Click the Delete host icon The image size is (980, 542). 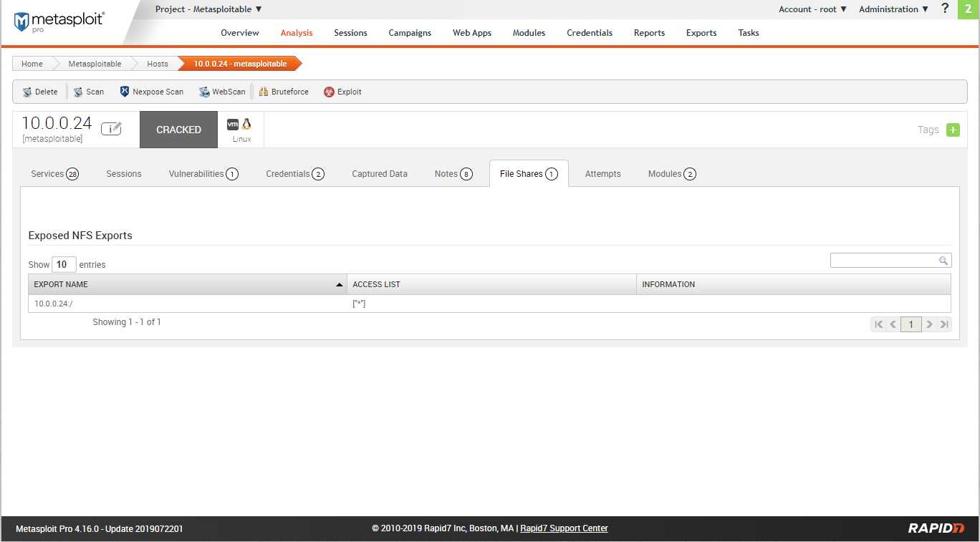pyautogui.click(x=27, y=92)
